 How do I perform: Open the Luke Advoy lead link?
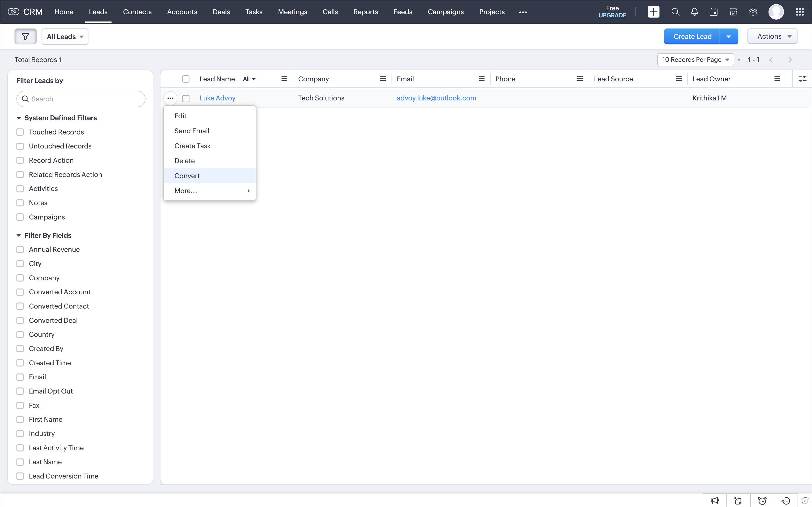pyautogui.click(x=217, y=98)
